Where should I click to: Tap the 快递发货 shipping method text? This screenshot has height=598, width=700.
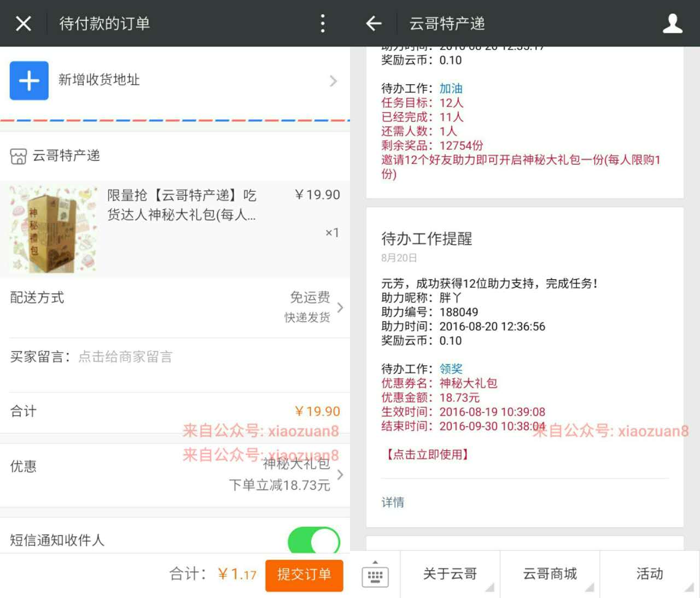pos(307,318)
